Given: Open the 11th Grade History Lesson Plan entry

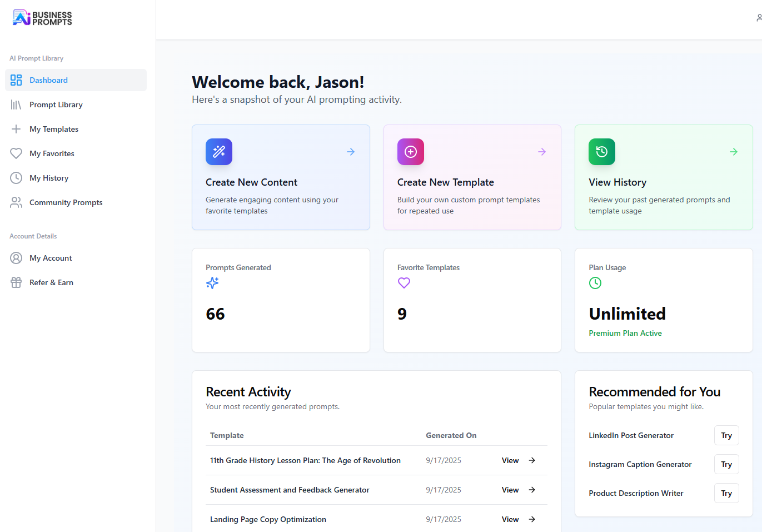Looking at the screenshot, I should [305, 460].
